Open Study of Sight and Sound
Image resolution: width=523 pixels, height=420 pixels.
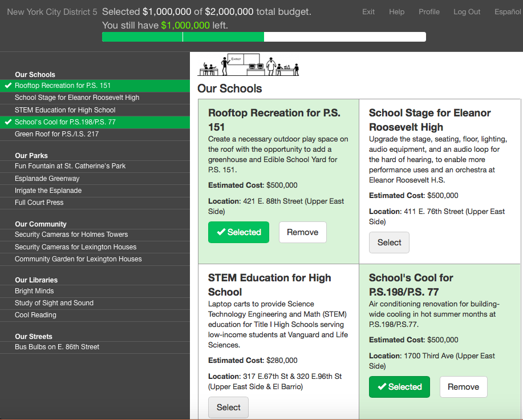[95, 303]
